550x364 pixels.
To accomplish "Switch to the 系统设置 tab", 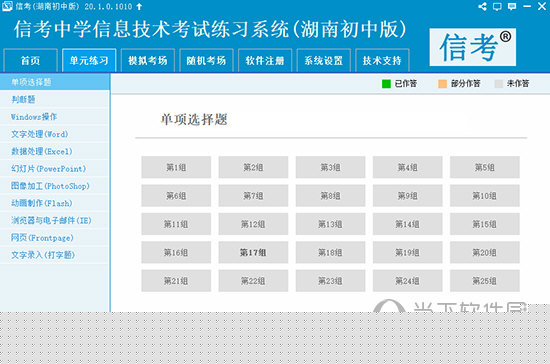I will 323,60.
